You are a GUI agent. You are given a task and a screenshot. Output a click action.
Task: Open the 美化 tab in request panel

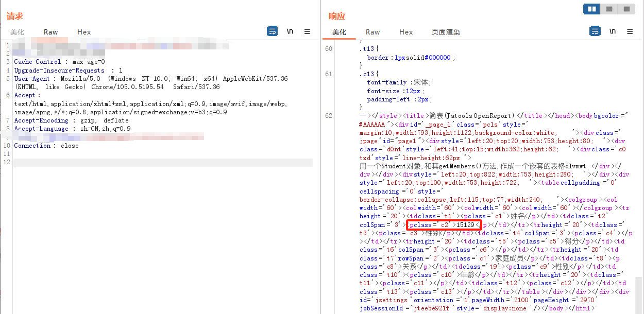pos(17,32)
